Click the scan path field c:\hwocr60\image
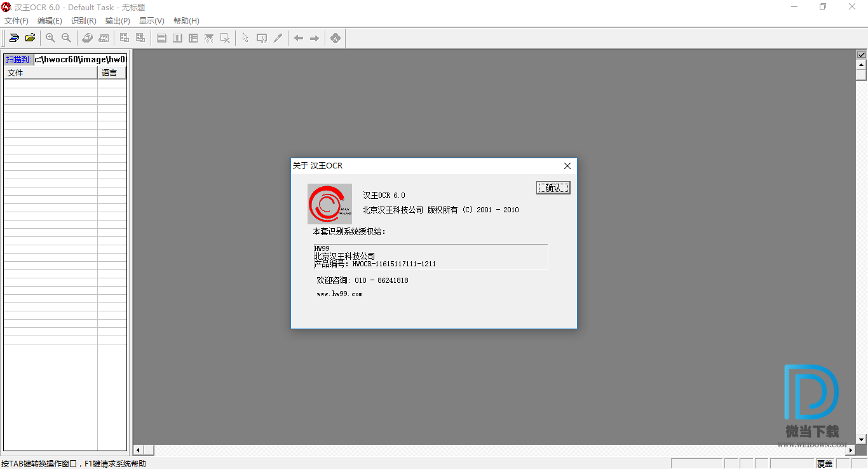The height and width of the screenshot is (469, 868). point(80,59)
